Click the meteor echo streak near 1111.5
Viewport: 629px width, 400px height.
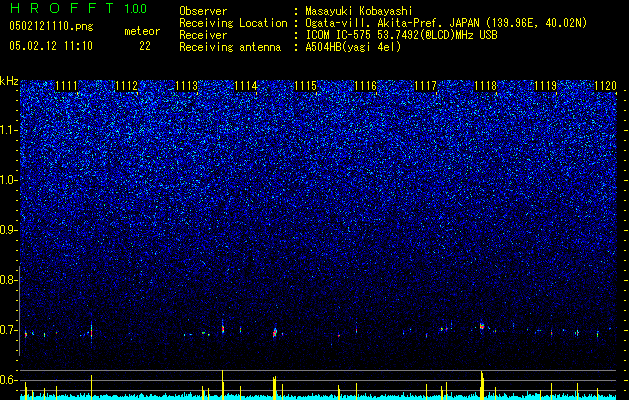(x=91, y=330)
